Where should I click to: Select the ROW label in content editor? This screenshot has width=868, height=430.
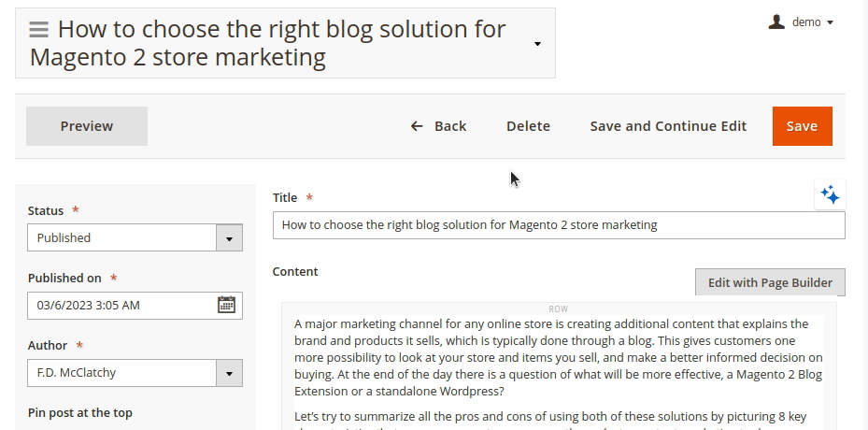point(558,308)
